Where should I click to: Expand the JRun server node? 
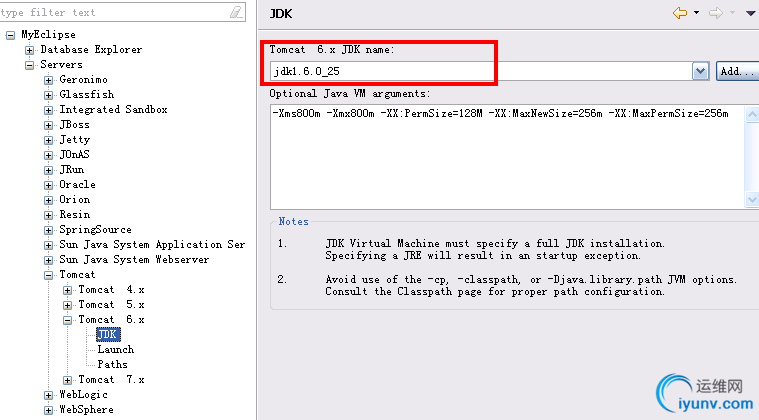click(48, 170)
